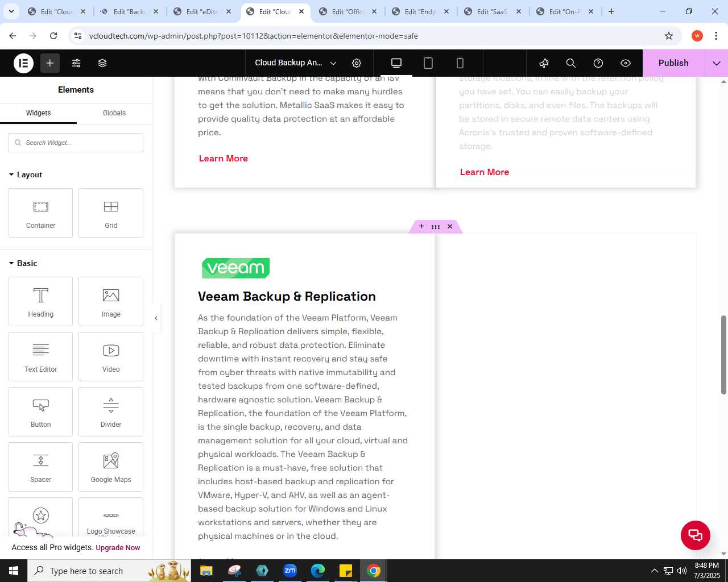Collapse the widgets panel with arrow handle
This screenshot has height=582, width=728.
156,318
